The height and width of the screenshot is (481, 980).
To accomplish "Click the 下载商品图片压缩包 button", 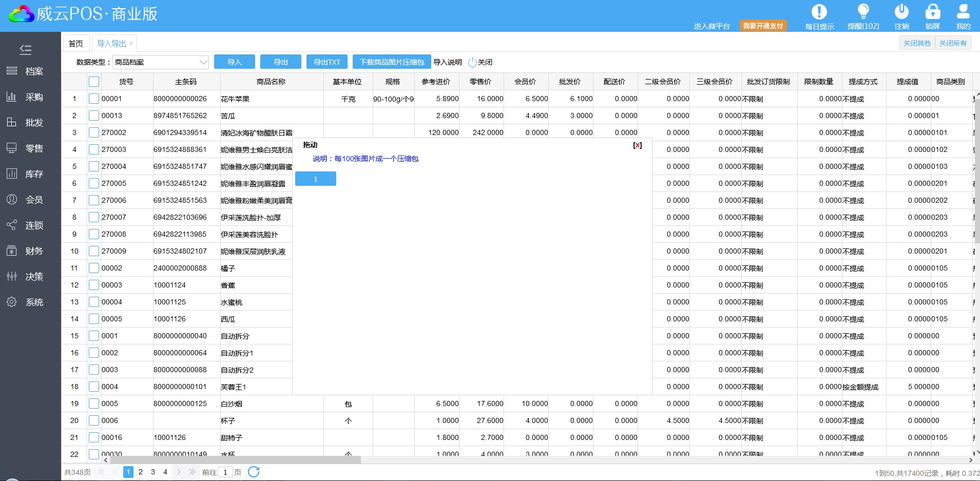I will pos(392,62).
